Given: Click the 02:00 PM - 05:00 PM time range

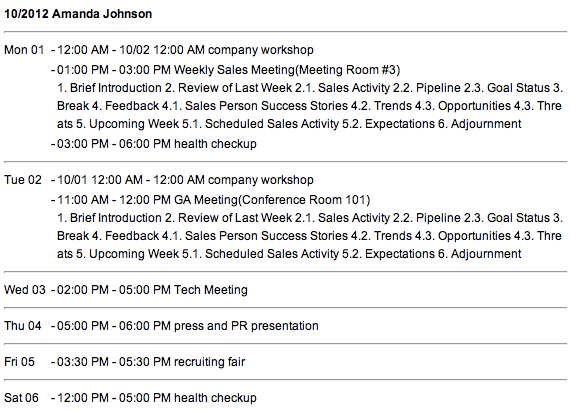Looking at the screenshot, I should click(114, 290).
